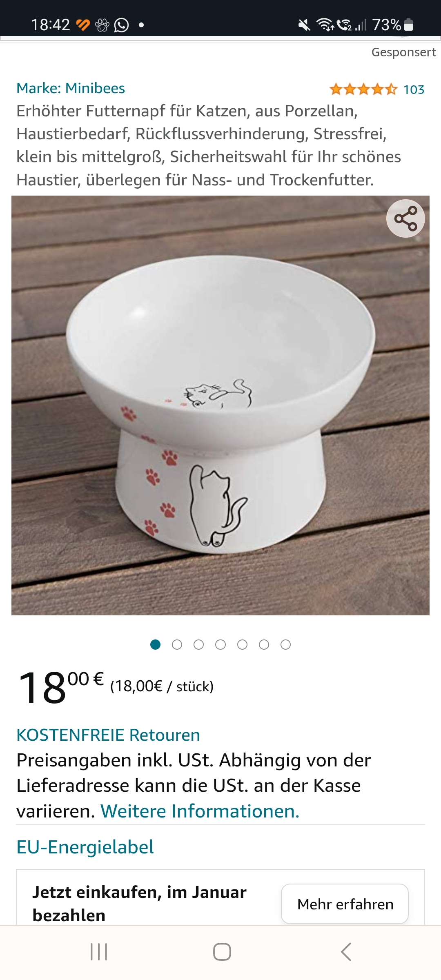441x980 pixels.
Task: Tap the Android home button
Action: coord(222,952)
